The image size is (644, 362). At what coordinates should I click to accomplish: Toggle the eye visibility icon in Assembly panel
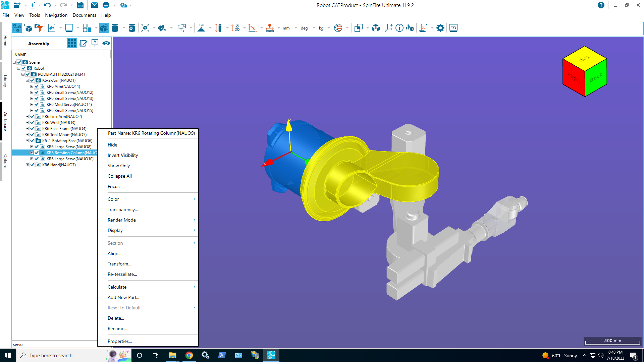click(x=106, y=43)
